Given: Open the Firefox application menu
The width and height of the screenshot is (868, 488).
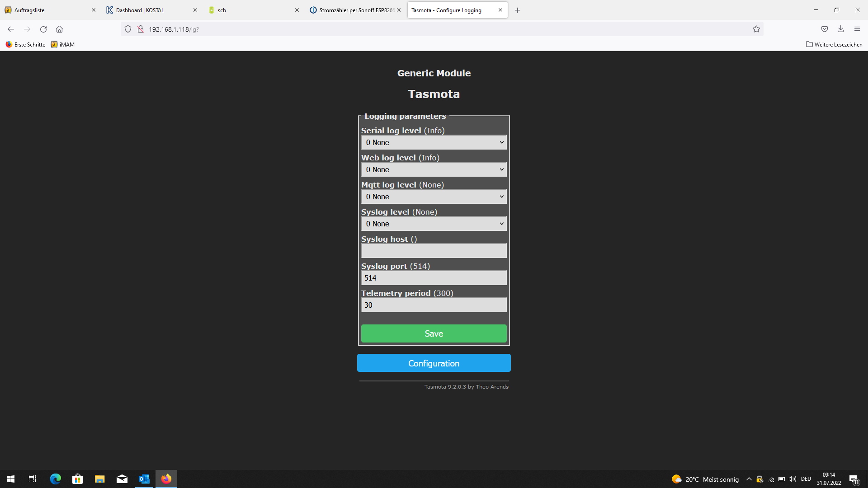Looking at the screenshot, I should 857,29.
